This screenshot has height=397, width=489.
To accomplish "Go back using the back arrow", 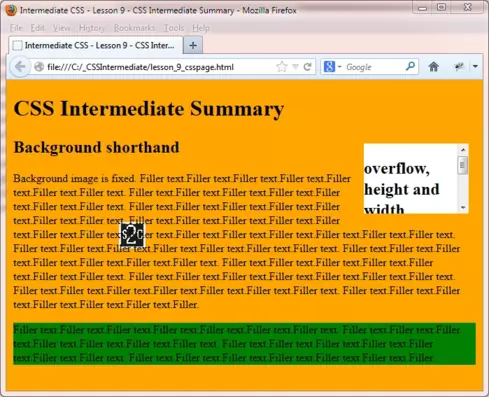I will coord(20,67).
